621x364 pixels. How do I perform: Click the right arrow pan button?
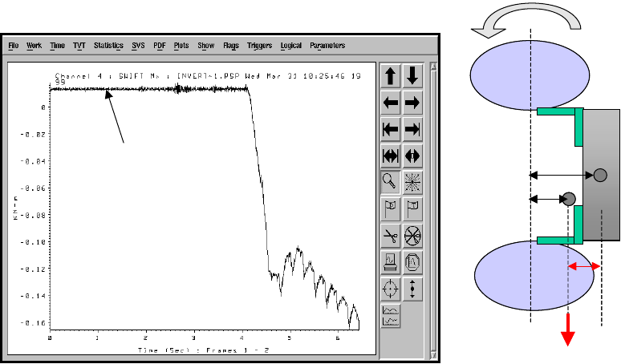pos(412,103)
